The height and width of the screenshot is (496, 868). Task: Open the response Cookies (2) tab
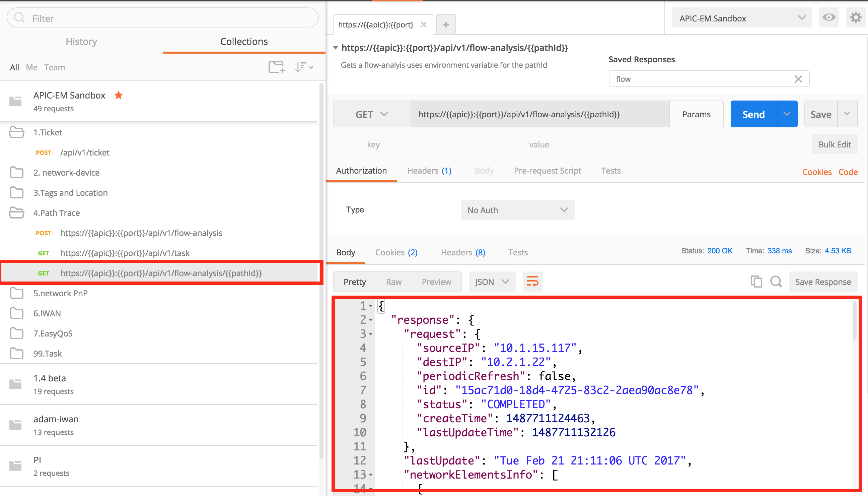pos(396,252)
